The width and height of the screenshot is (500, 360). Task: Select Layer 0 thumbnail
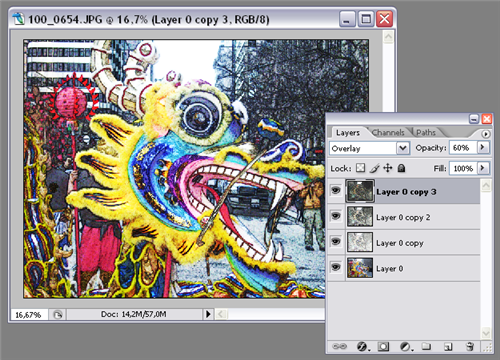point(360,268)
